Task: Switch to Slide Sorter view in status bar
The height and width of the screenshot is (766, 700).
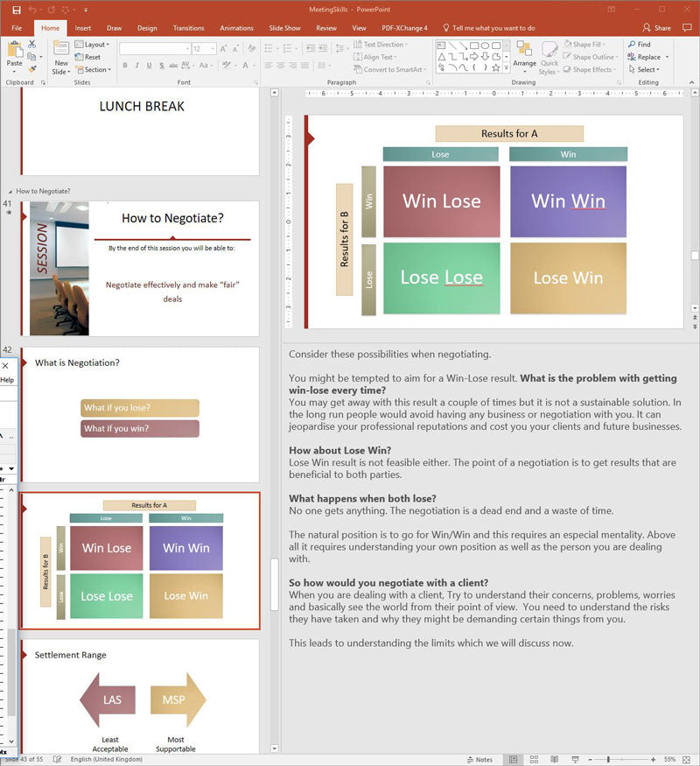Action: click(x=534, y=760)
